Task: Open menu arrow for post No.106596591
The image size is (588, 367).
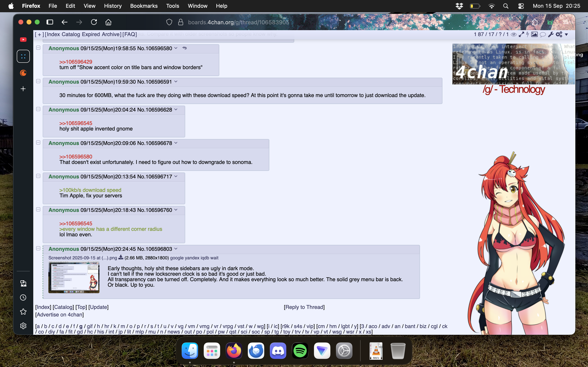Action: (176, 82)
